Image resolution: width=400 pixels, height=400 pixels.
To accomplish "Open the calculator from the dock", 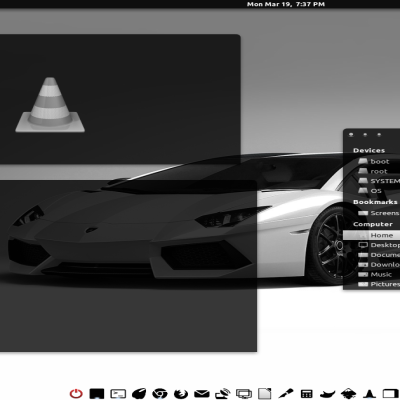I will [x=306, y=394].
